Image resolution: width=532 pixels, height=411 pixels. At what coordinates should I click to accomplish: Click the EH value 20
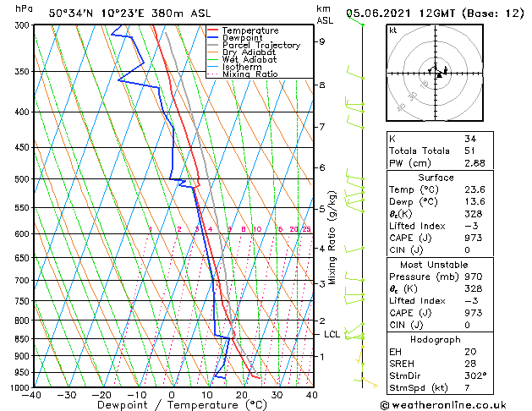tap(470, 352)
